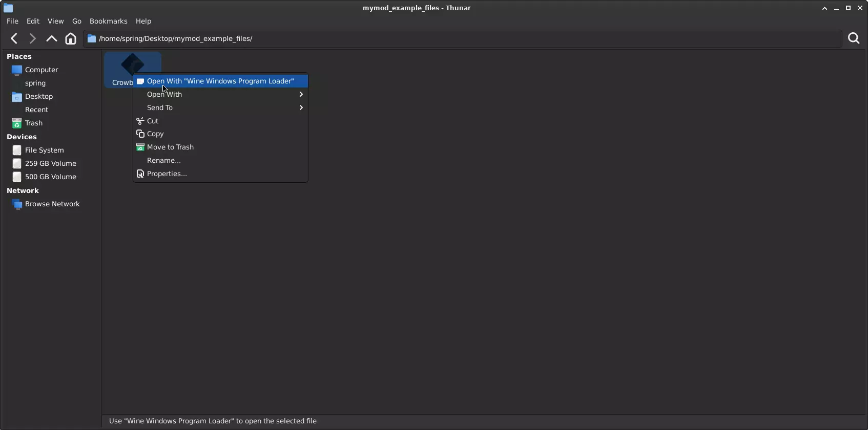
Task: Select Send To in the context menu
Action: [220, 107]
